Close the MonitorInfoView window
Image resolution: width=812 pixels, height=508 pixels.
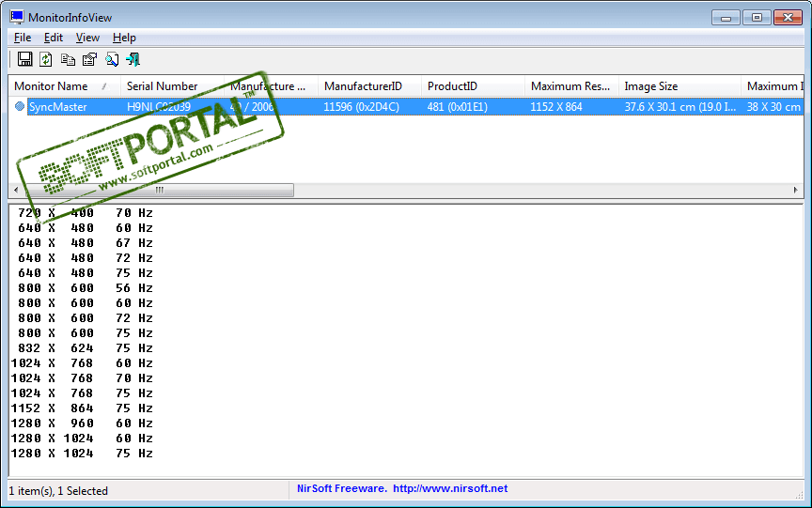click(x=788, y=18)
